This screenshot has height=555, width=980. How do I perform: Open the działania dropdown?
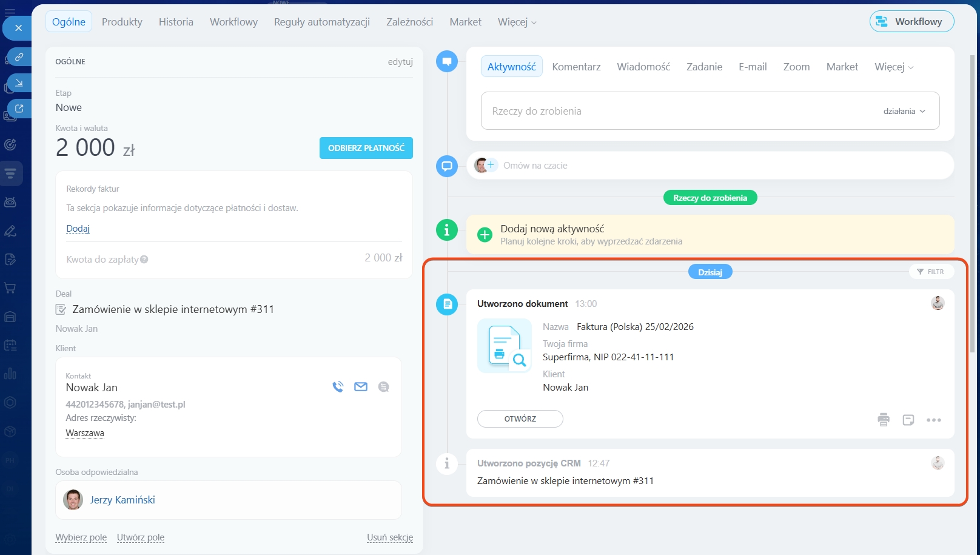[904, 112]
